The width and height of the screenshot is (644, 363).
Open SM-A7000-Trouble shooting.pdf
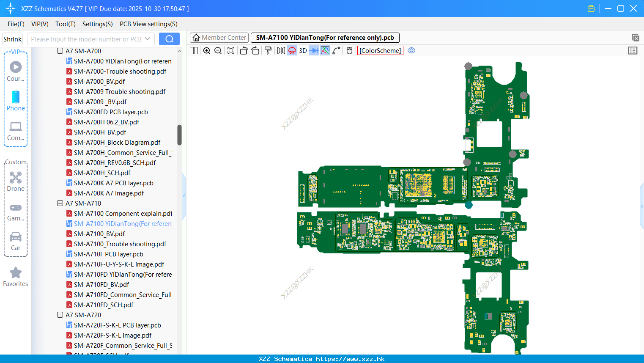120,71
